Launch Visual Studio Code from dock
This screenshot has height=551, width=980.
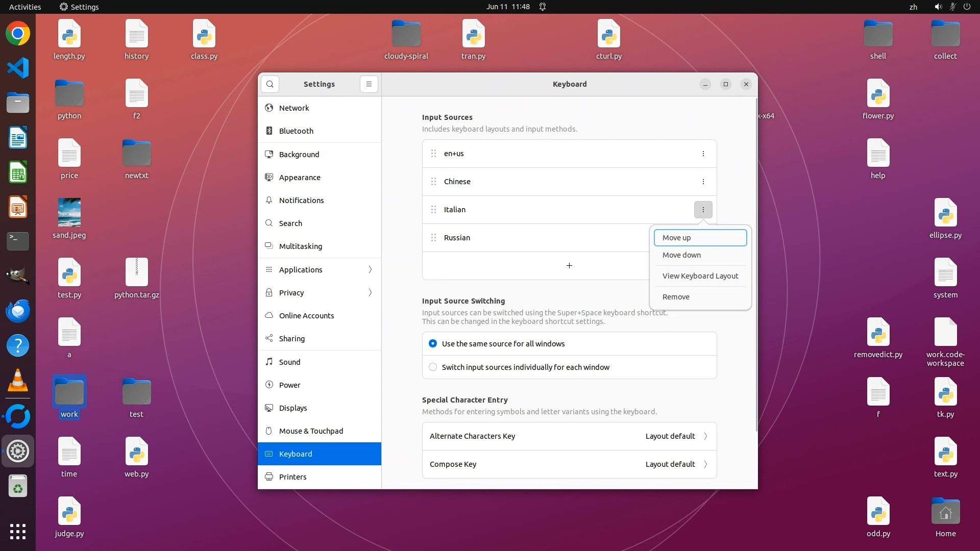(x=18, y=68)
